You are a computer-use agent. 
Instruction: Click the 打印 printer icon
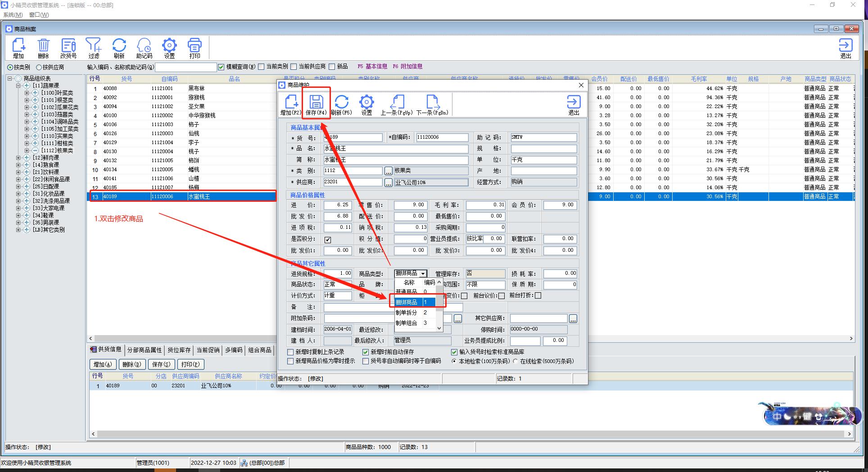click(x=194, y=48)
